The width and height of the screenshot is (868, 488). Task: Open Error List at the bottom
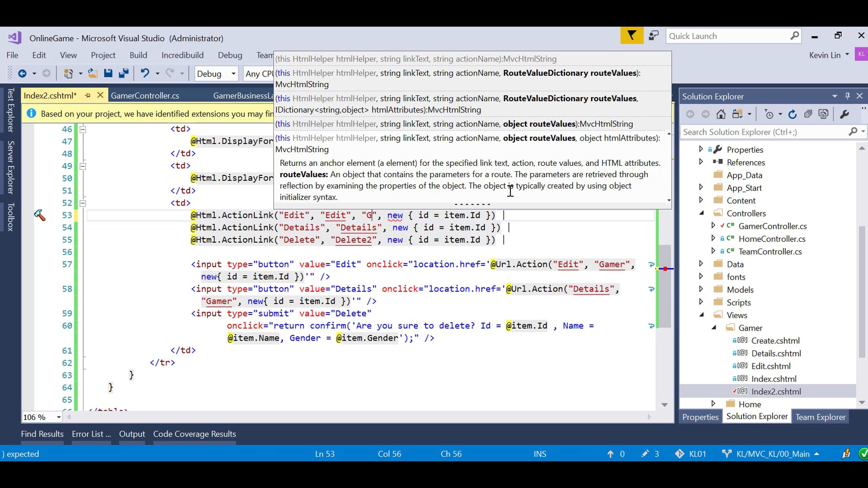coord(91,434)
